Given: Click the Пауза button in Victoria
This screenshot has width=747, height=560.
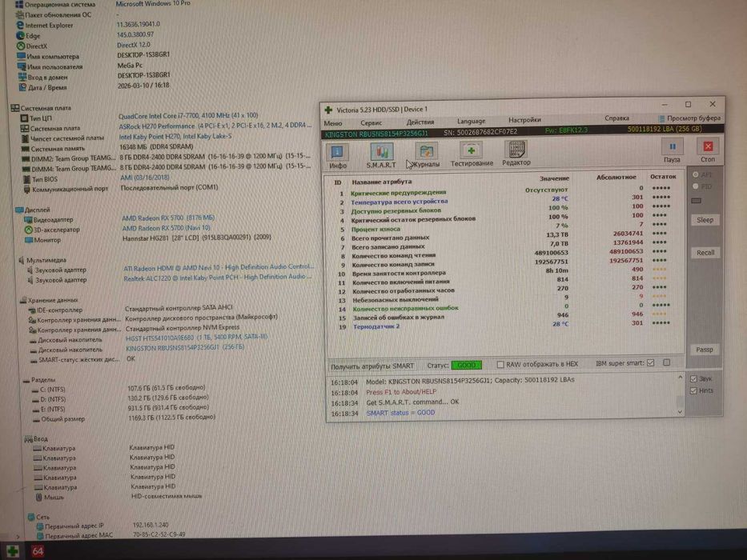Looking at the screenshot, I should 672,150.
